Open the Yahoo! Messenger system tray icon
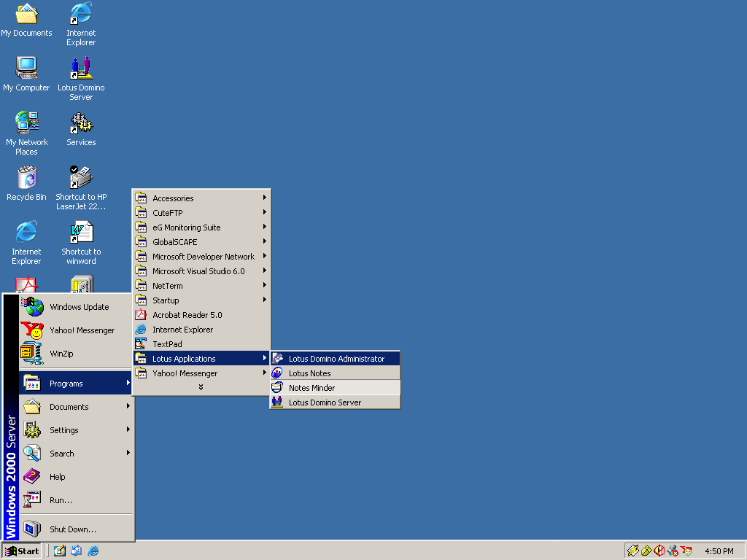The image size is (747, 560). tap(686, 551)
